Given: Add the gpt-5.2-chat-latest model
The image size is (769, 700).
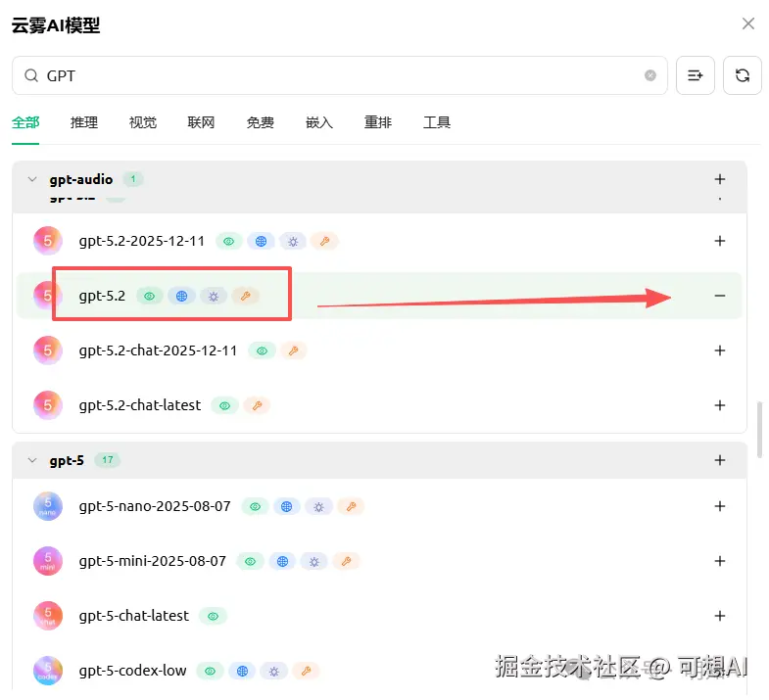Looking at the screenshot, I should click(719, 405).
